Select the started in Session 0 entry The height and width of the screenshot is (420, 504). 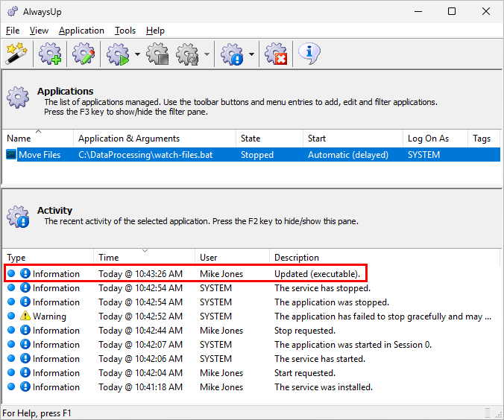click(x=252, y=345)
